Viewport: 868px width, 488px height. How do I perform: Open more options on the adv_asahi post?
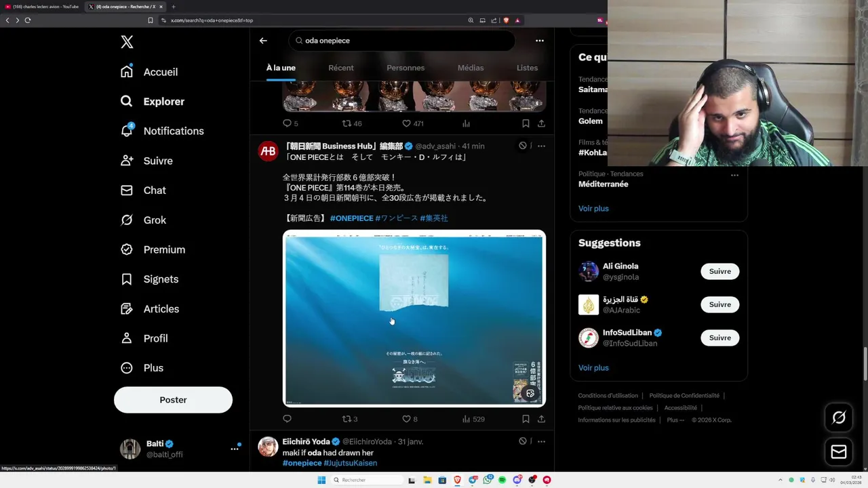541,146
